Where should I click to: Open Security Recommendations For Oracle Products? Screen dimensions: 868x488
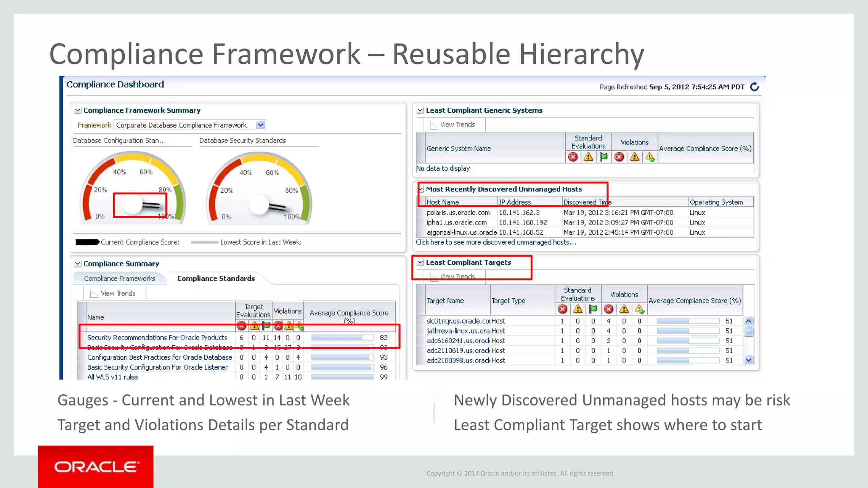point(157,338)
